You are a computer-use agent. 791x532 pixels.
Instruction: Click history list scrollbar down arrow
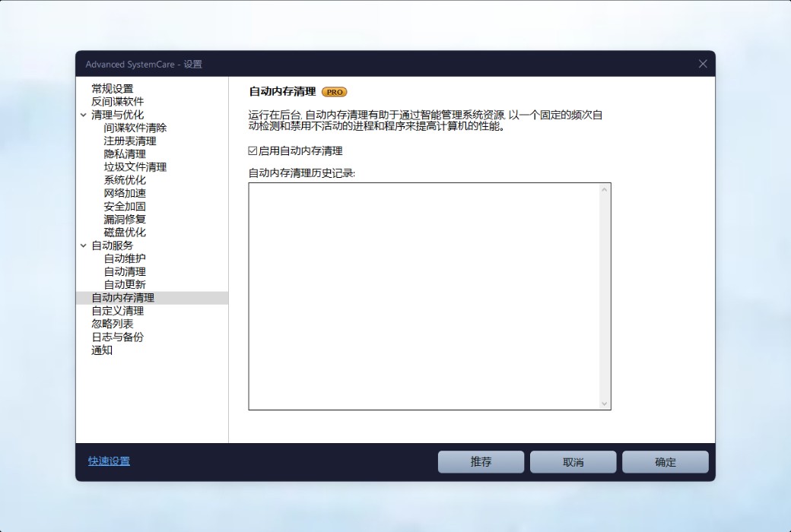[x=605, y=404]
